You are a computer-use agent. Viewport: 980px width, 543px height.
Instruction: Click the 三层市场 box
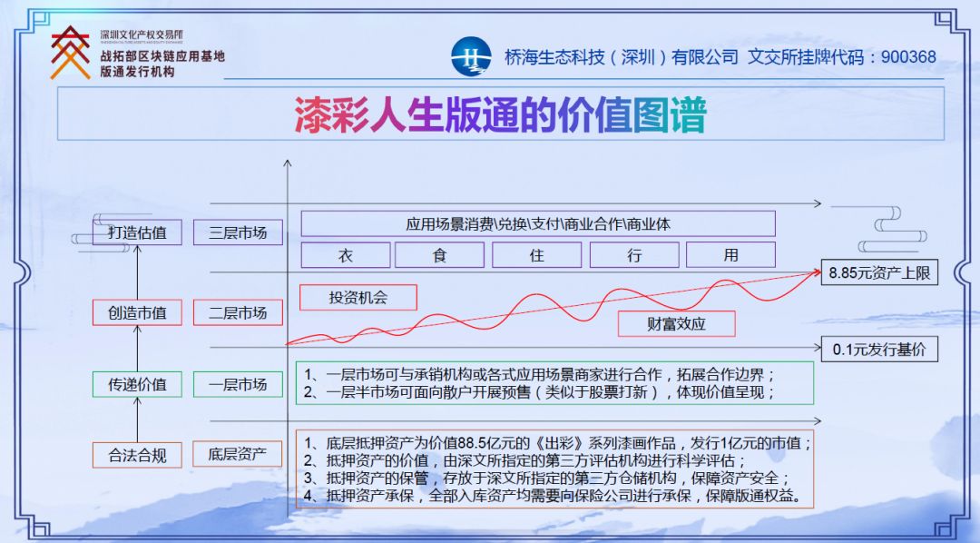238,232
